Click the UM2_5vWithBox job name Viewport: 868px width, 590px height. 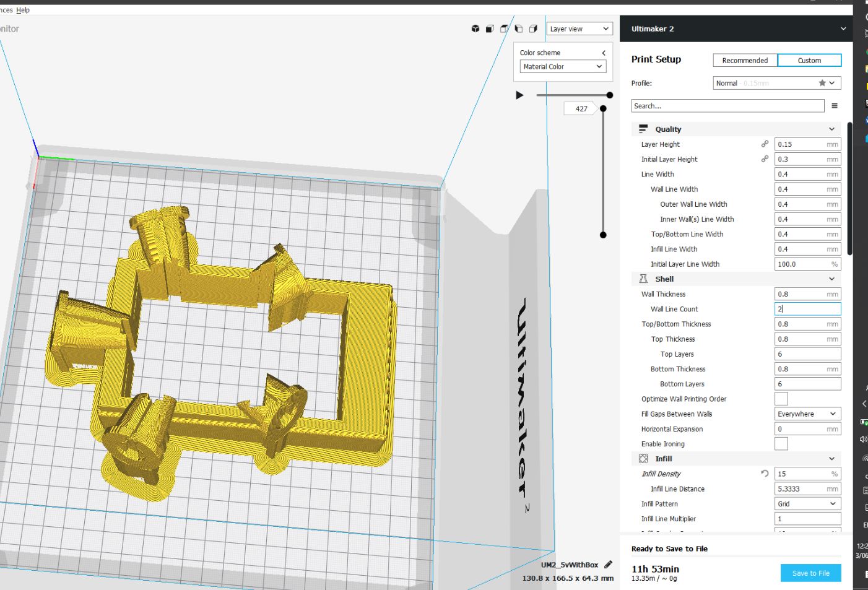[570, 565]
